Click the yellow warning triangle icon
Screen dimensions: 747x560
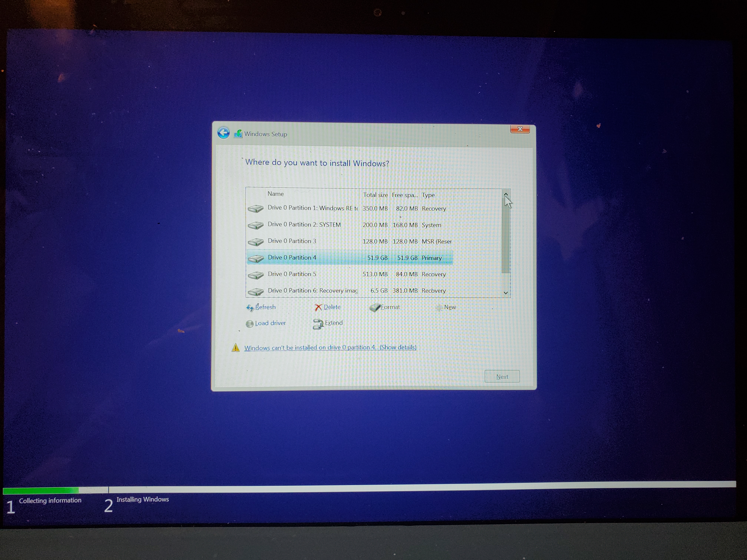(235, 348)
